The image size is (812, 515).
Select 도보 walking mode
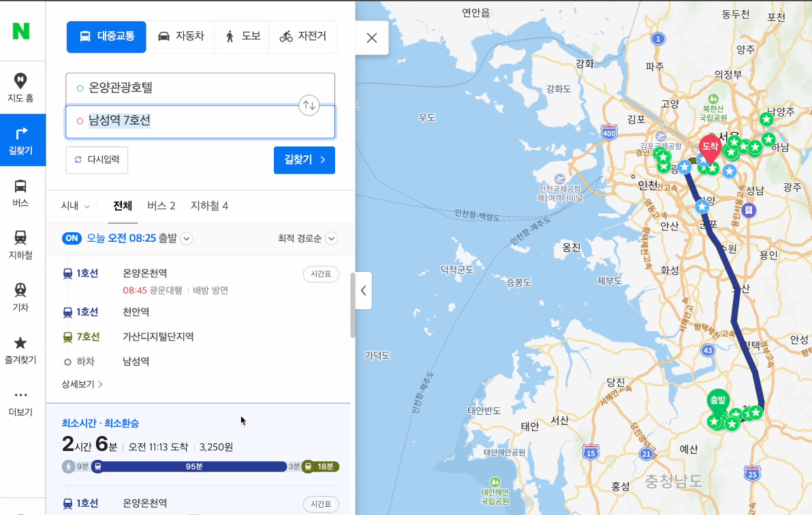(x=242, y=36)
